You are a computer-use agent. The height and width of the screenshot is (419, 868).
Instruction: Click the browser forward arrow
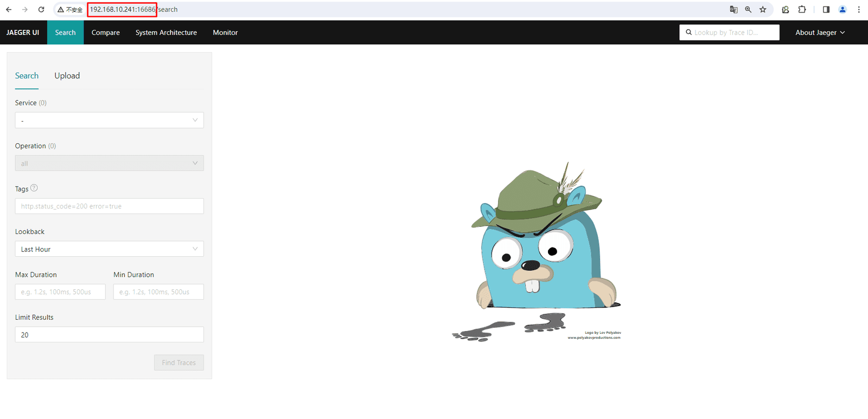point(25,9)
